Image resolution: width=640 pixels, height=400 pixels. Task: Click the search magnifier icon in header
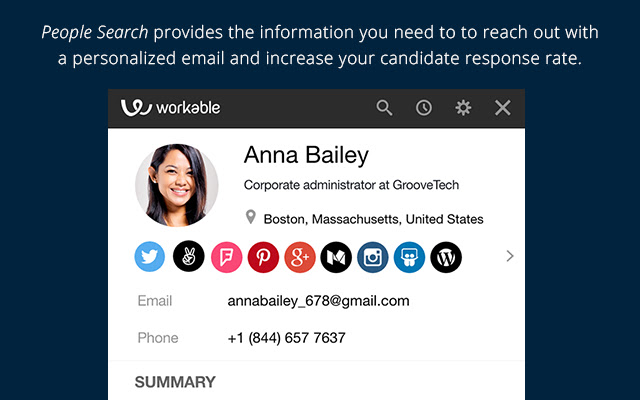[384, 108]
